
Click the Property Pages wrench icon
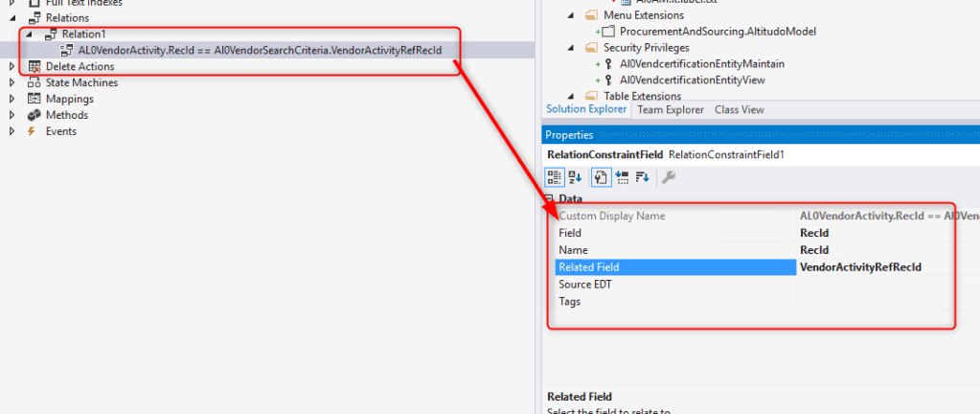pyautogui.click(x=669, y=176)
